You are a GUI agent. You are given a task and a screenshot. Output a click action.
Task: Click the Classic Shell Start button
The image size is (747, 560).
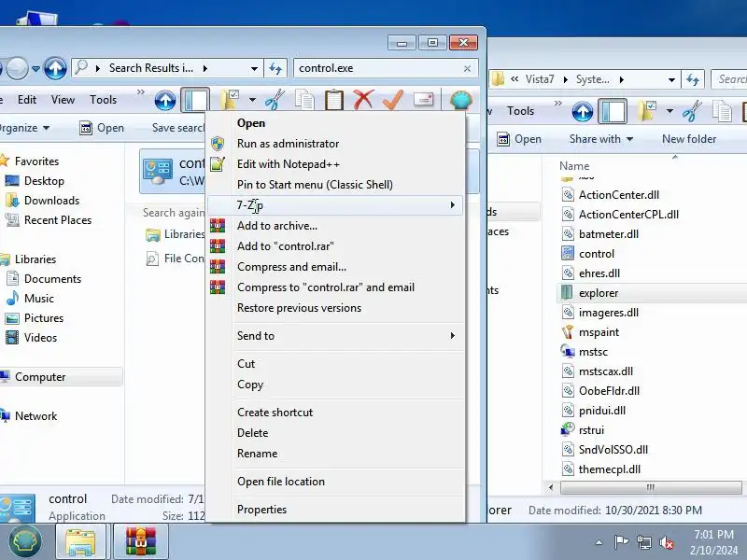[x=25, y=541]
